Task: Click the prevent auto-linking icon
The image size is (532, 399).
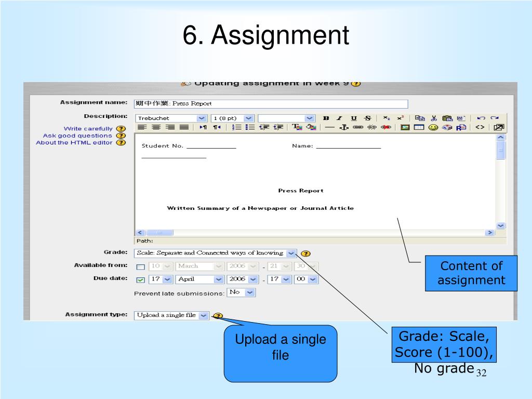Action: point(386,127)
